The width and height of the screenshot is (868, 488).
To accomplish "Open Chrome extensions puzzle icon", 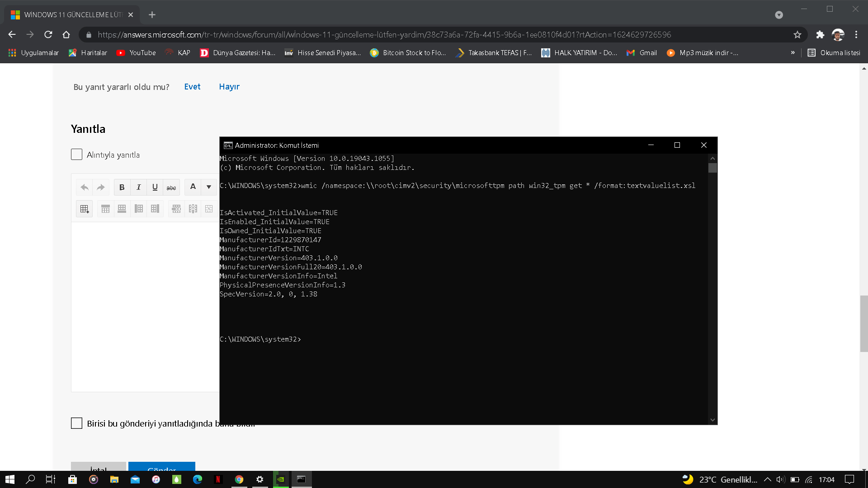I will (x=820, y=35).
